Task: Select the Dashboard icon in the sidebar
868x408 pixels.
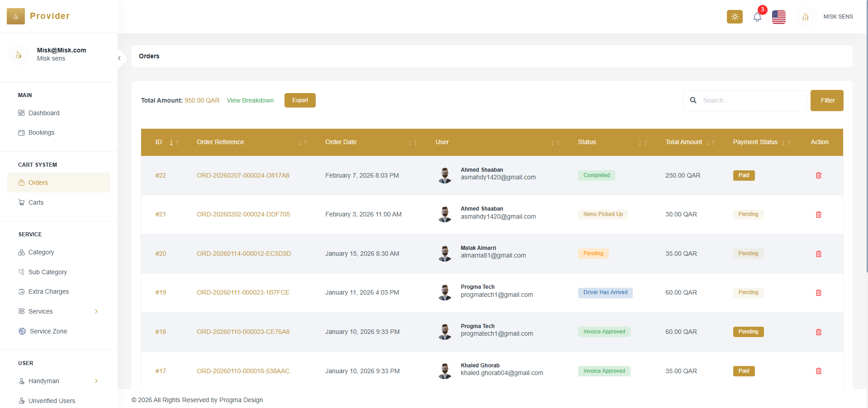Action: (x=22, y=113)
